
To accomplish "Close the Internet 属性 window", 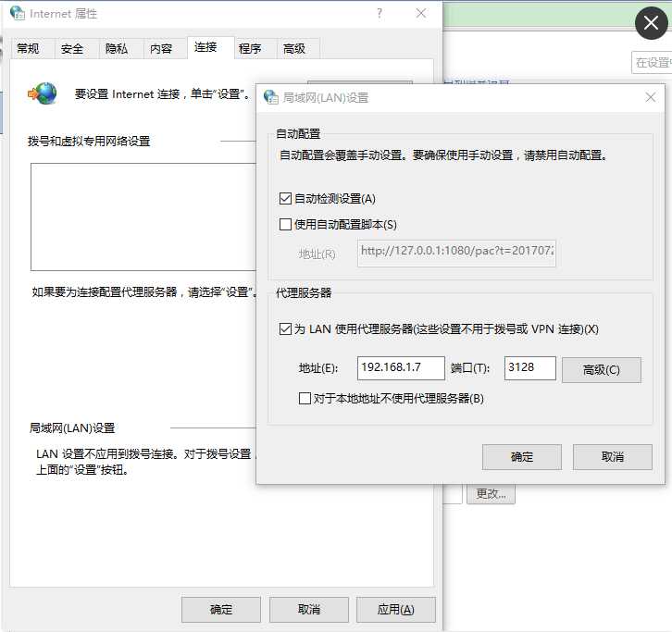I will pos(421,13).
